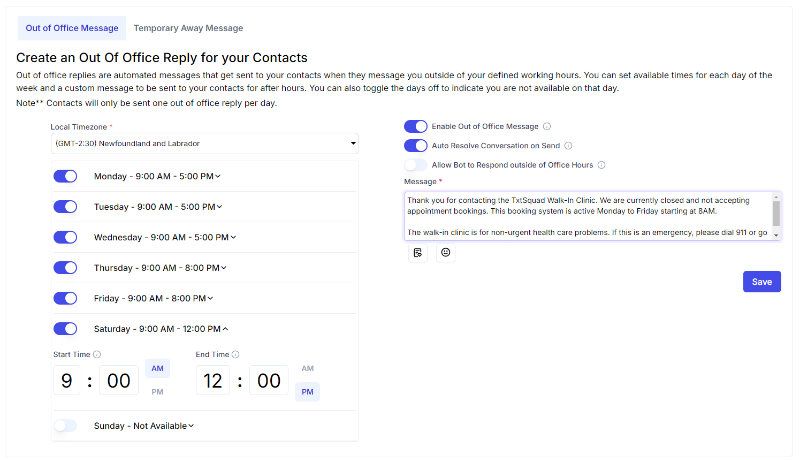This screenshot has width=800, height=462.
Task: Click the End Time hour field
Action: point(213,380)
